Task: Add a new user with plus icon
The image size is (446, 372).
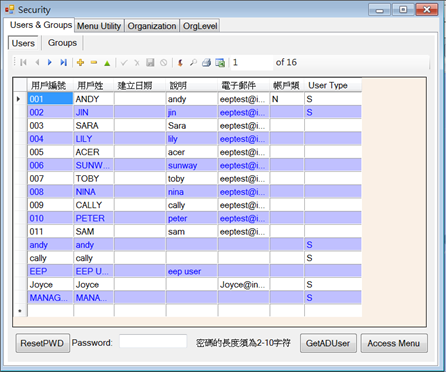Action: click(x=80, y=62)
